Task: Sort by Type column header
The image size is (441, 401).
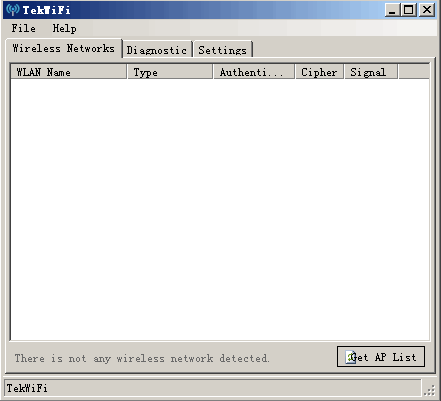Action: (170, 72)
